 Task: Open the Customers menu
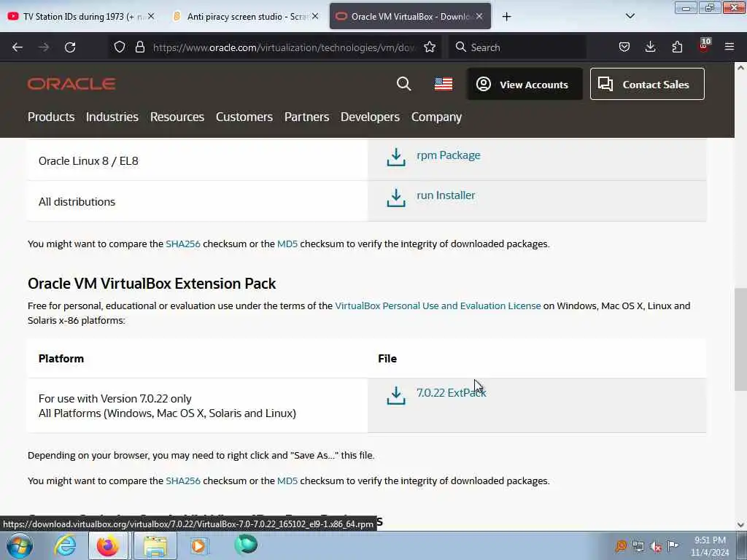[244, 117]
